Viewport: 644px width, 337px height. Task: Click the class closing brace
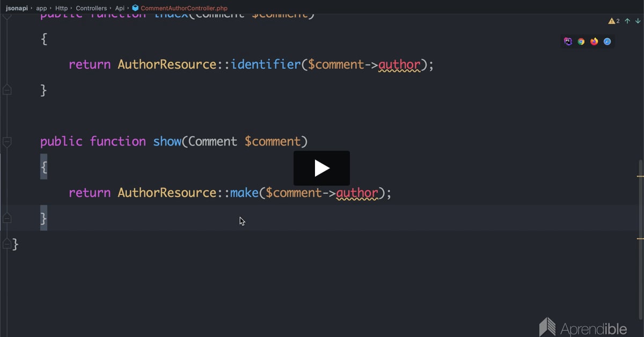(x=16, y=244)
